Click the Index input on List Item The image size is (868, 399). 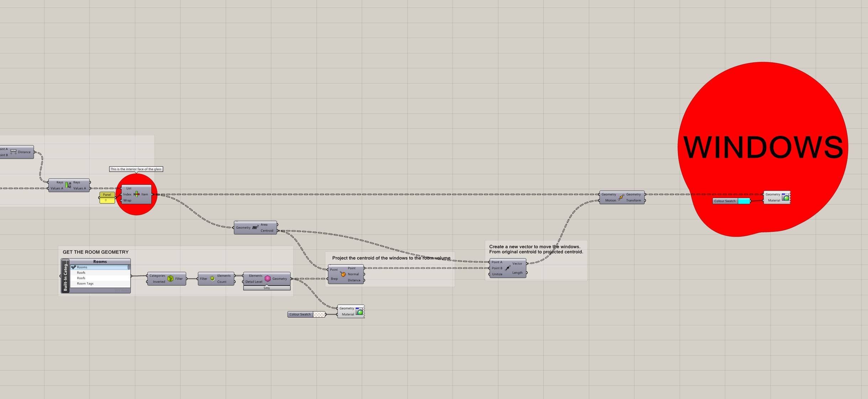(127, 194)
